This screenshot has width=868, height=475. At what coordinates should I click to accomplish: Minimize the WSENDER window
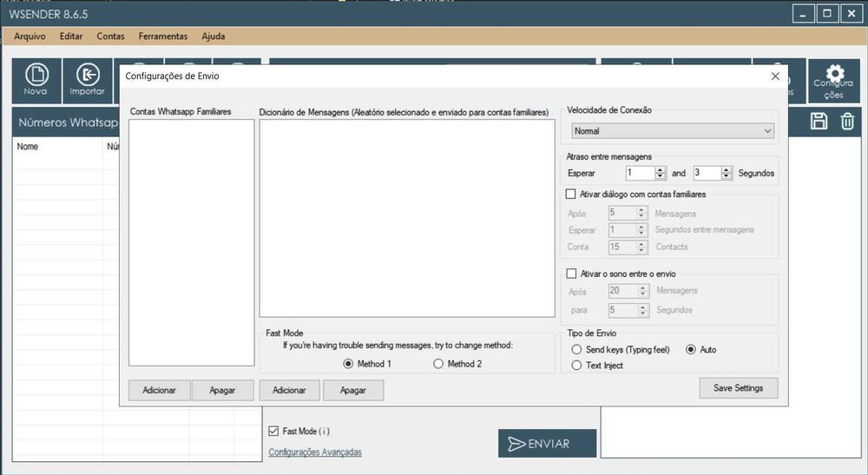[803, 14]
